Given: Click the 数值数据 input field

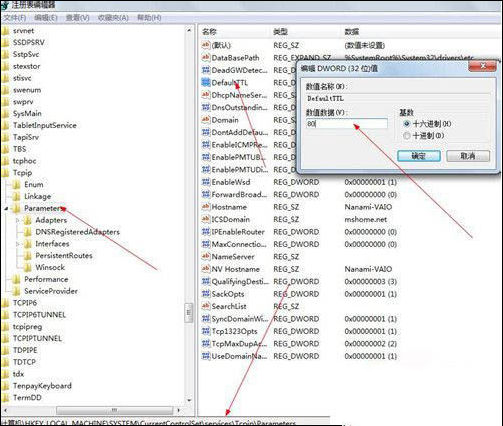Looking at the screenshot, I should coord(347,124).
